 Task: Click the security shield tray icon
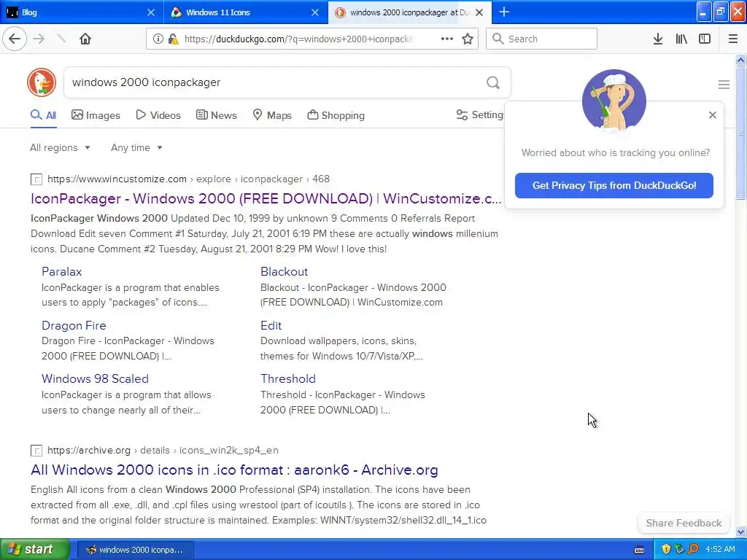tap(665, 549)
